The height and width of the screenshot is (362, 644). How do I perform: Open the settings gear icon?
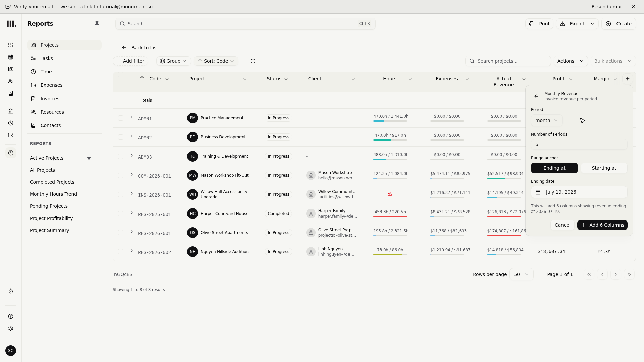(x=11, y=328)
